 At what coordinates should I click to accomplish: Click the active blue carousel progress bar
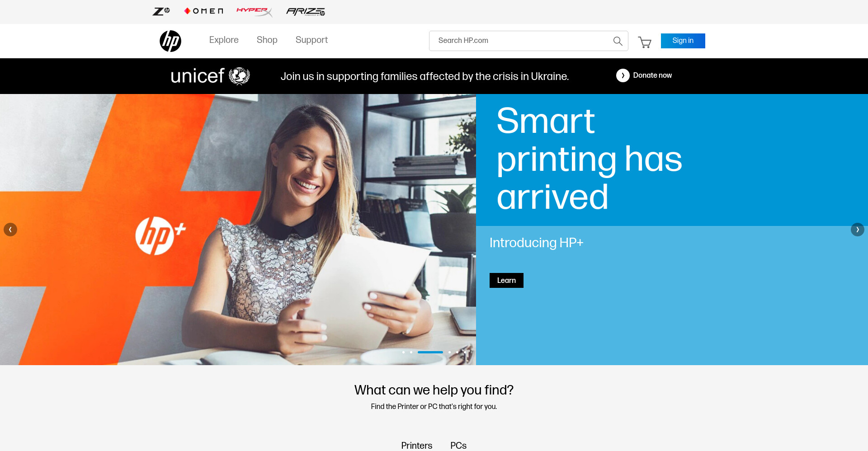(x=430, y=352)
